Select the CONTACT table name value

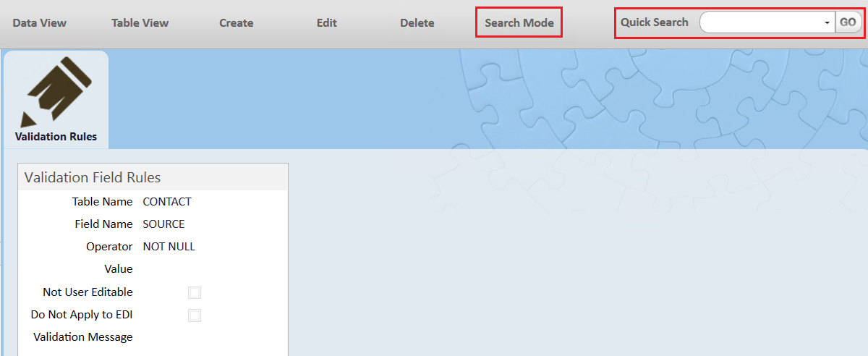(x=167, y=202)
